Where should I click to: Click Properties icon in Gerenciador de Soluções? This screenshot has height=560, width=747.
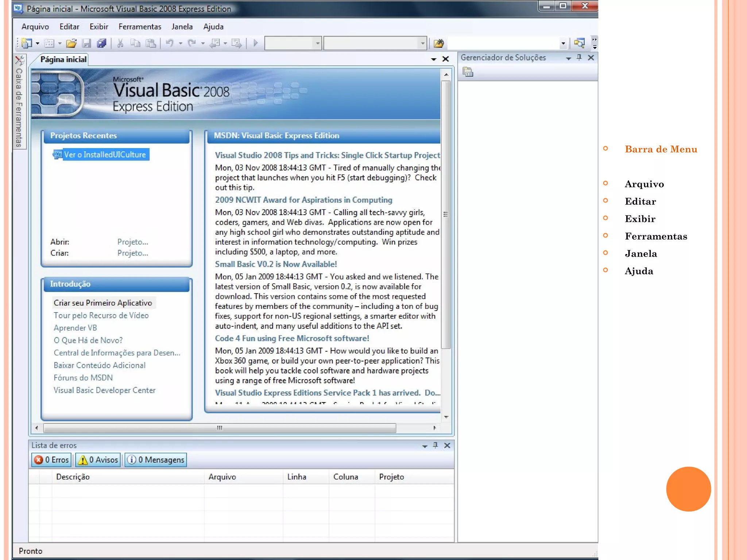468,72
